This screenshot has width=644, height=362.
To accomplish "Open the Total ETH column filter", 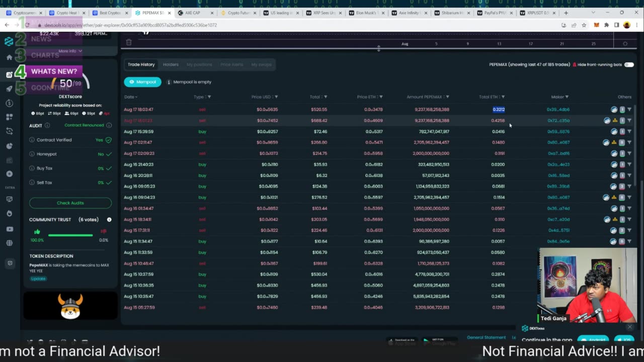I will pyautogui.click(x=503, y=97).
